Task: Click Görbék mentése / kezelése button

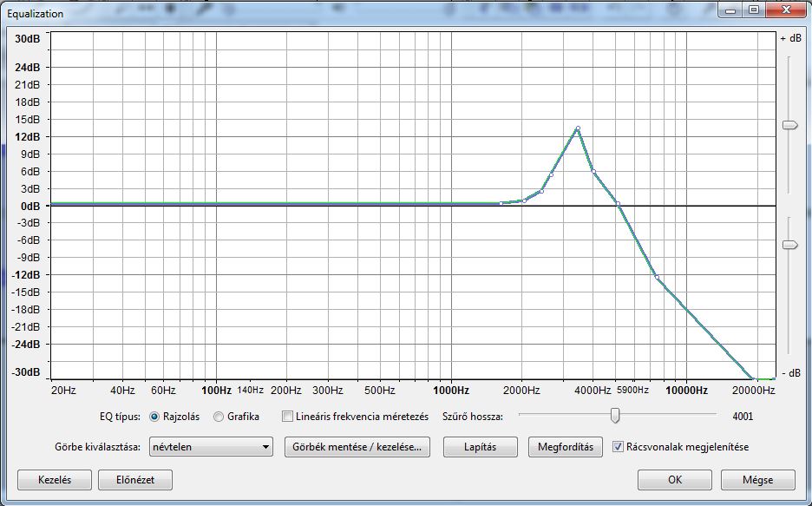Action: tap(357, 447)
